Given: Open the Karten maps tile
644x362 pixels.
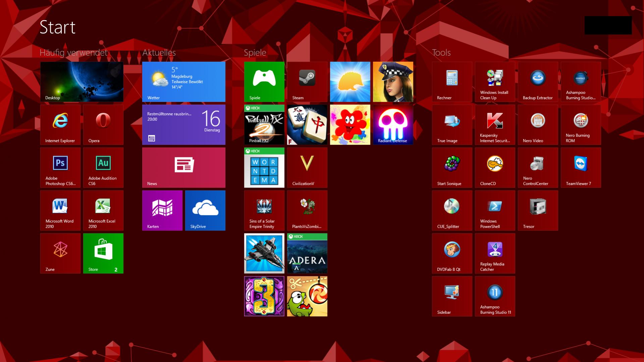Looking at the screenshot, I should pyautogui.click(x=162, y=210).
